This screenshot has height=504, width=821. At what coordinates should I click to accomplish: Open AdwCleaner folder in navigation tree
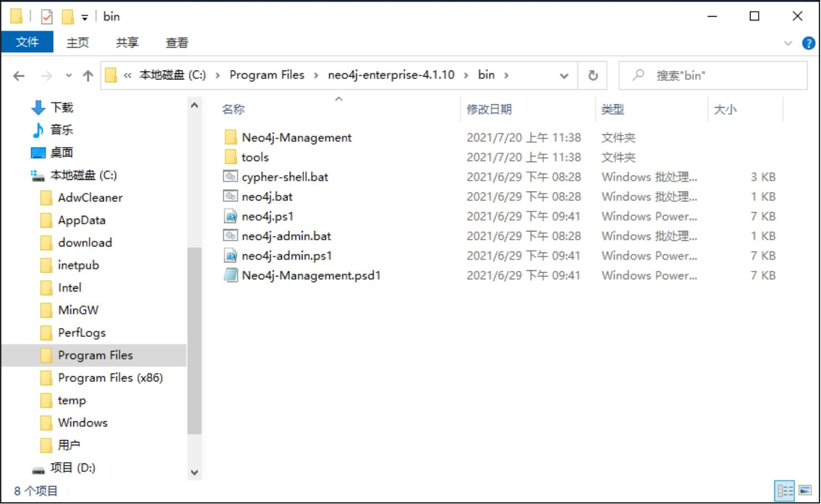click(90, 198)
